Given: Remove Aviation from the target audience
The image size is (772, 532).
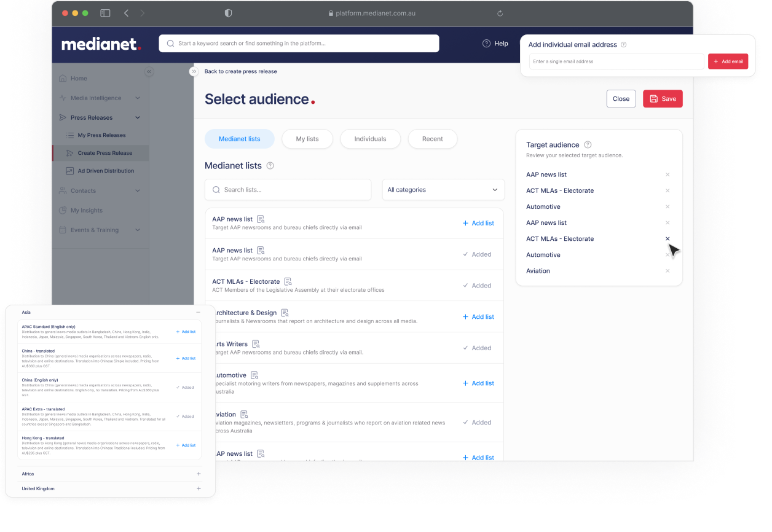Looking at the screenshot, I should (668, 271).
